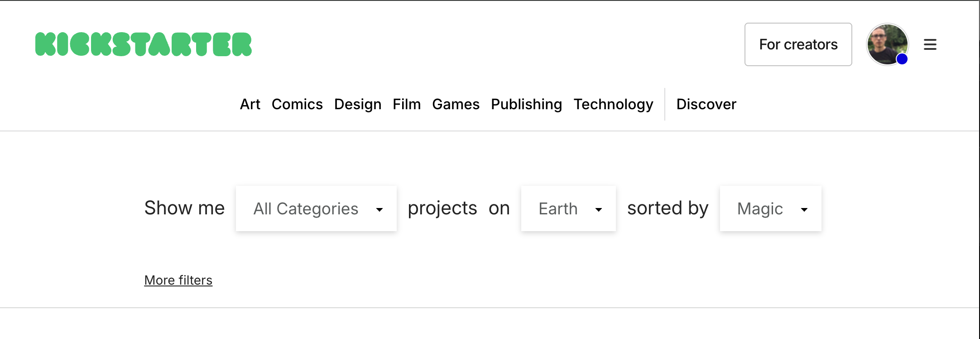Click the Magic dropdown arrow
Image resolution: width=980 pixels, height=339 pixels.
(x=804, y=209)
